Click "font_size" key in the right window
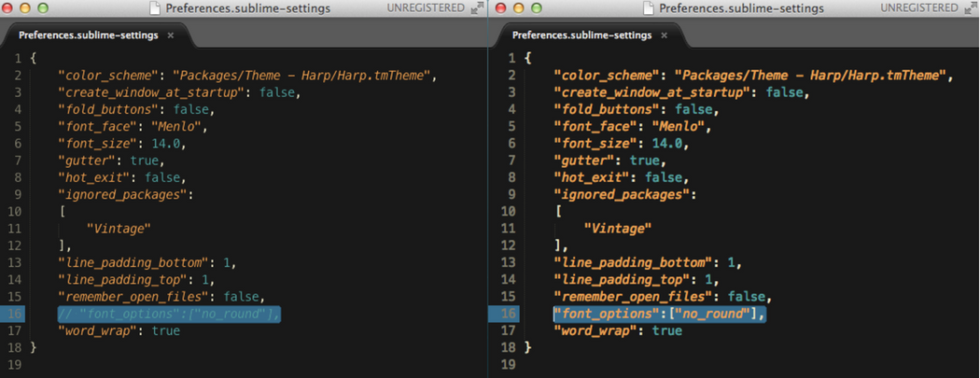The width and height of the screenshot is (980, 378). point(595,144)
